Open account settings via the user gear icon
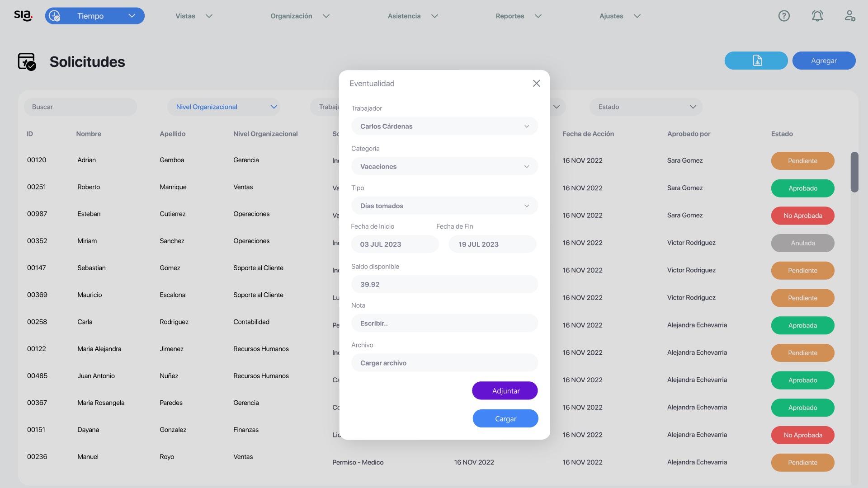Screen dimensions: 868x488 (x=850, y=15)
